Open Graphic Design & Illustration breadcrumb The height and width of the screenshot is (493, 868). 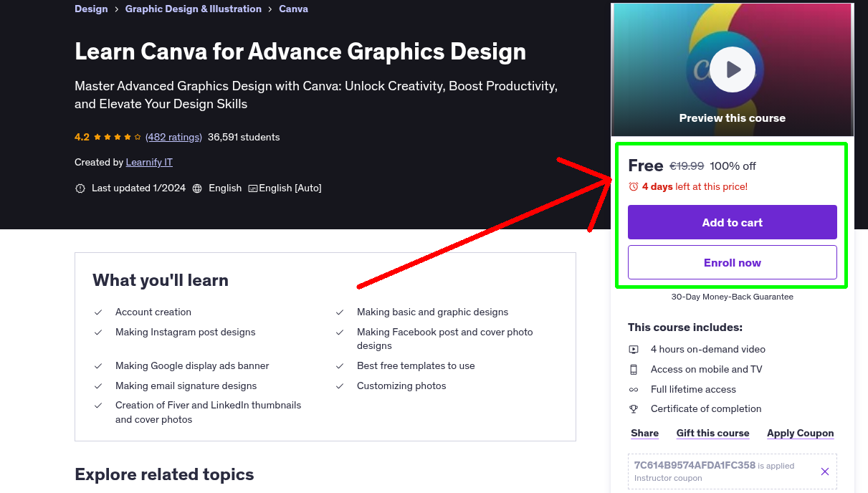(194, 9)
